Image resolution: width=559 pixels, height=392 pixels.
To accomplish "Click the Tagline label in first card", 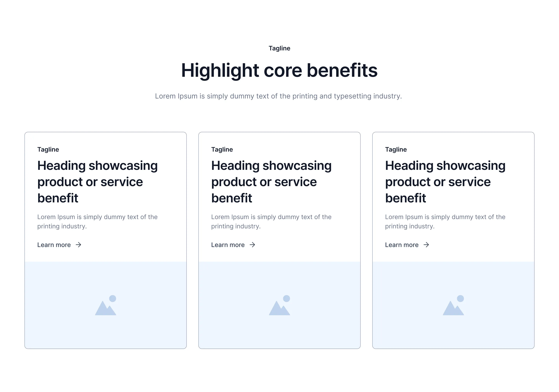I will coord(48,149).
